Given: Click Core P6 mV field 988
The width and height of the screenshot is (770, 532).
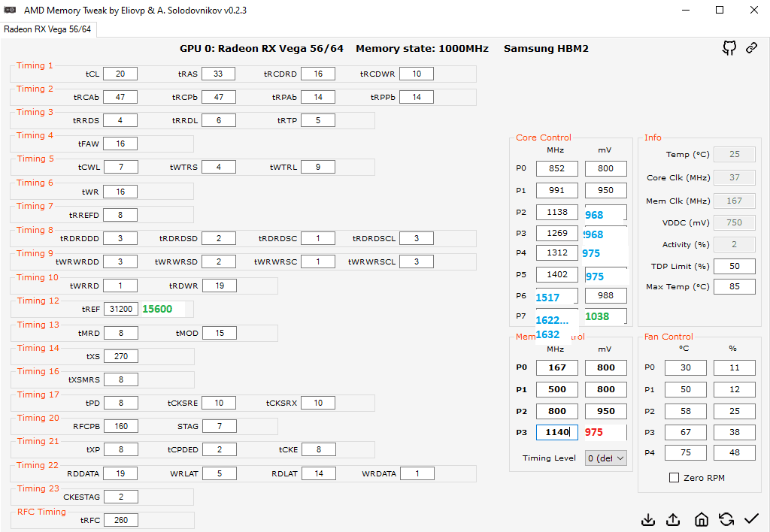Looking at the screenshot, I should pyautogui.click(x=605, y=295).
